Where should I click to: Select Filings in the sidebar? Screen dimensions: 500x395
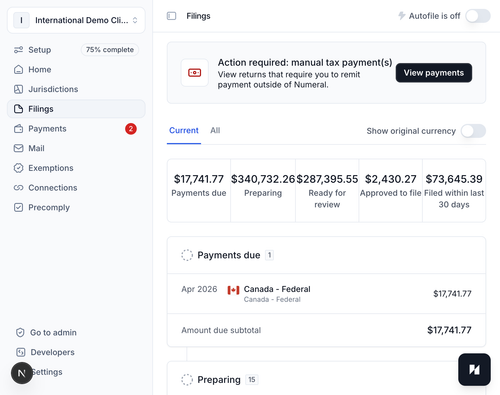point(76,109)
